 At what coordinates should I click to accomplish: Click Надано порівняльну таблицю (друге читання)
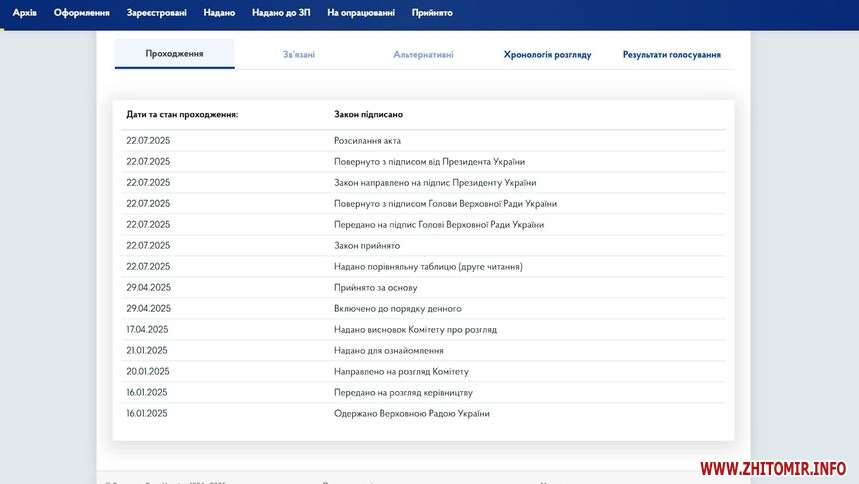pos(428,267)
